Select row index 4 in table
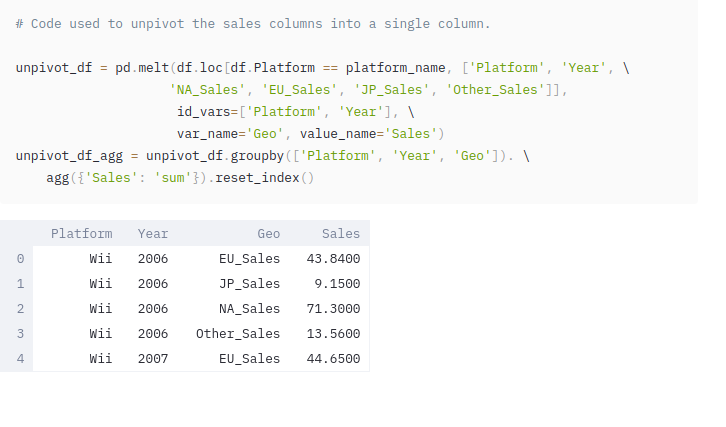The width and height of the screenshot is (726, 427). click(20, 358)
